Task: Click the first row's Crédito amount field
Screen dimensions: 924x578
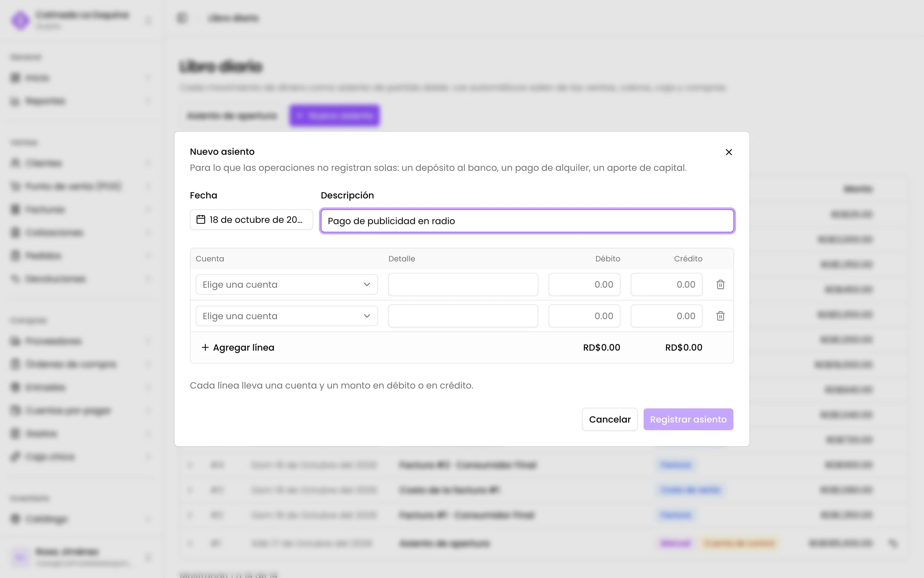Action: click(x=666, y=285)
